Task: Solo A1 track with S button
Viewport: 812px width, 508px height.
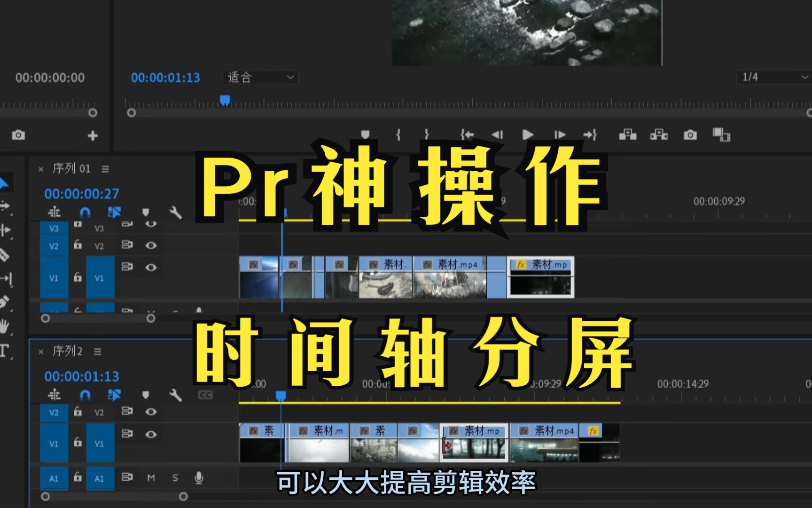Action: (x=175, y=478)
